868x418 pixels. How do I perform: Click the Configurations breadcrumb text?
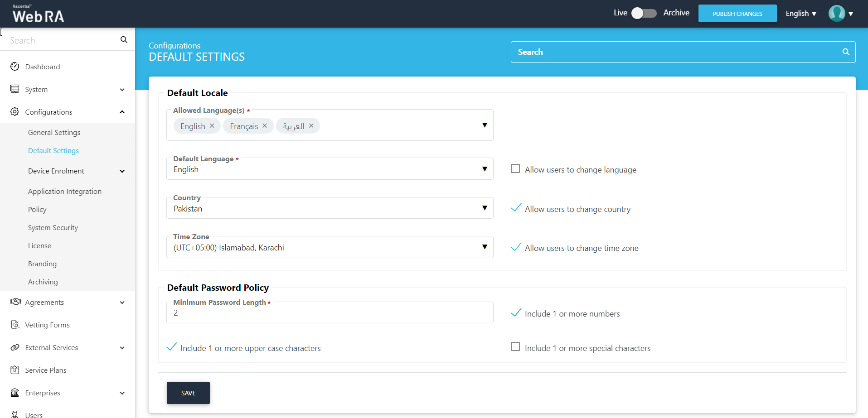click(x=175, y=45)
